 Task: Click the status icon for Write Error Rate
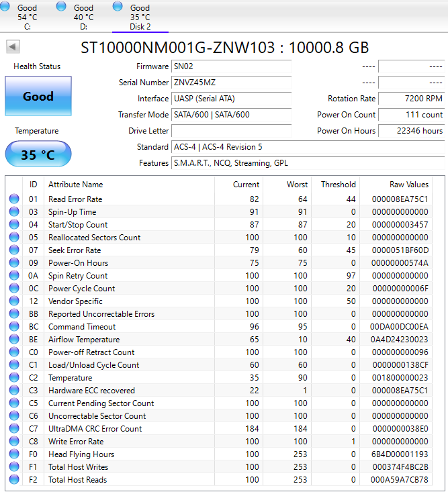pos(14,441)
